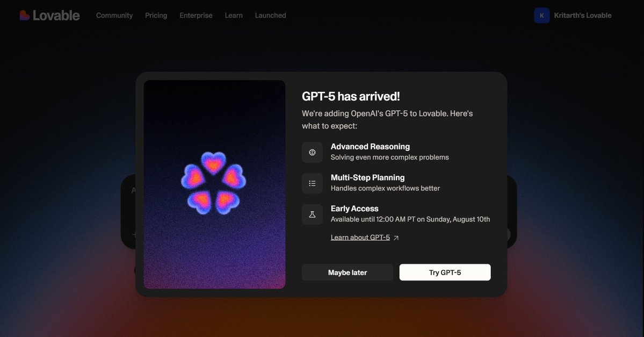644x337 pixels.
Task: Click the Lovable wordmark text
Action: coord(56,16)
